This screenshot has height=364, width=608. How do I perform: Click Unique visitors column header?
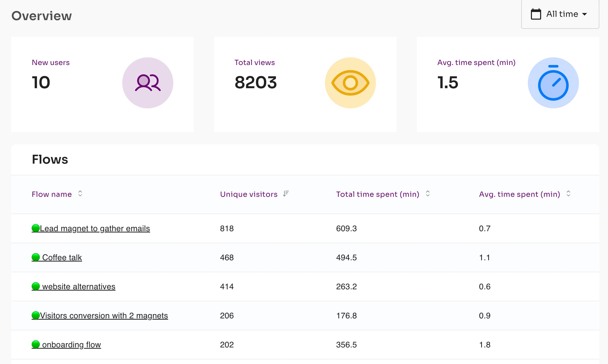[249, 194]
